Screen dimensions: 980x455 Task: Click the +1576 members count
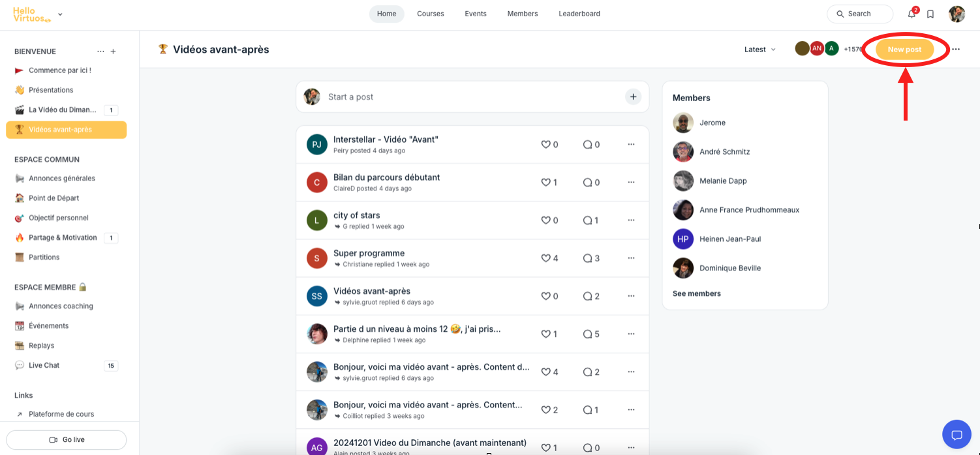tap(852, 49)
